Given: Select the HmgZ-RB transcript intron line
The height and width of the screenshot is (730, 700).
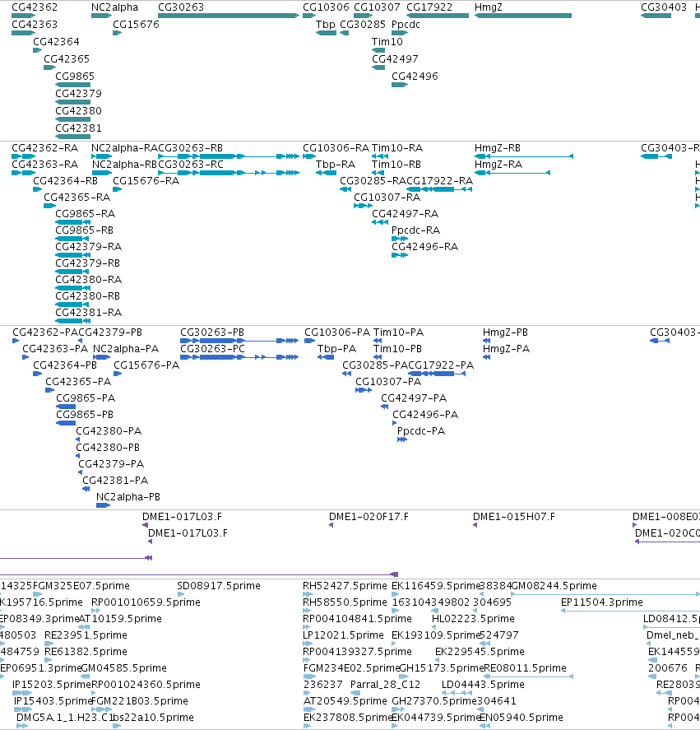Looking at the screenshot, I should pyautogui.click(x=531, y=156).
